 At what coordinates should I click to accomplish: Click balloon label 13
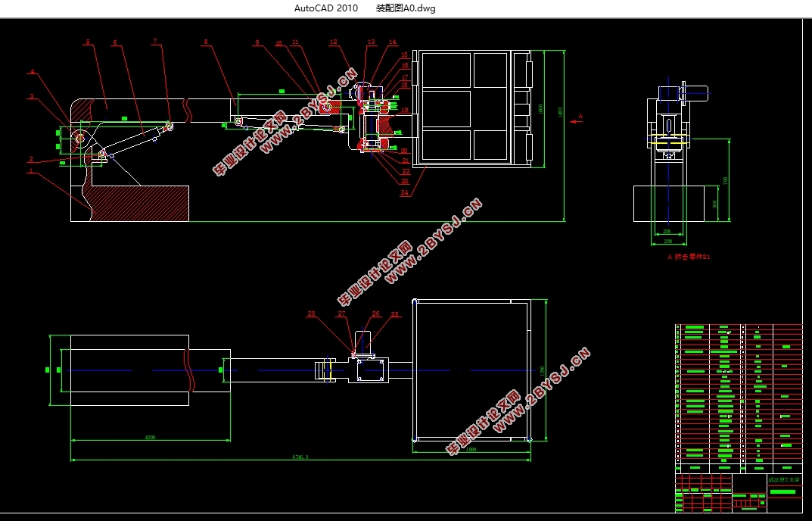[372, 42]
